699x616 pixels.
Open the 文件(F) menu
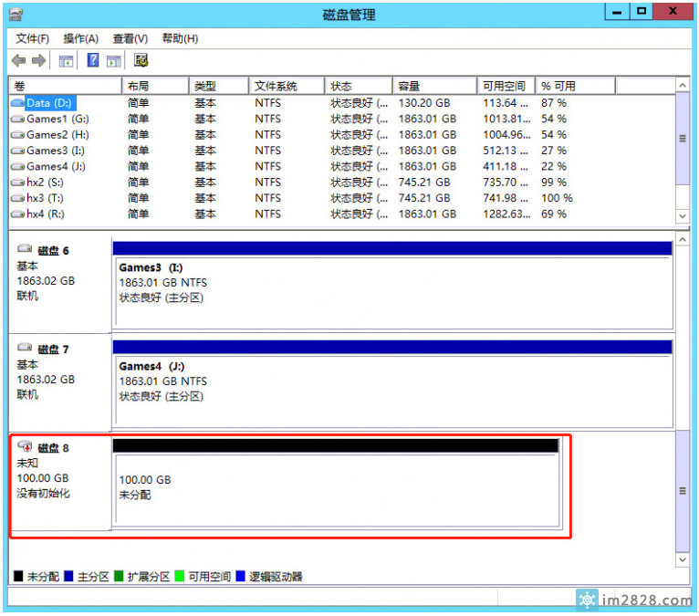(x=33, y=38)
